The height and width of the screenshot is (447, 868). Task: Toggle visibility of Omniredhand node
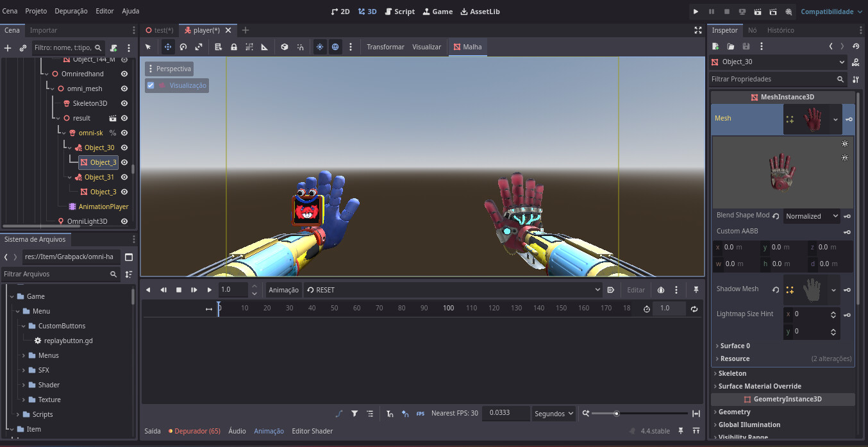124,74
